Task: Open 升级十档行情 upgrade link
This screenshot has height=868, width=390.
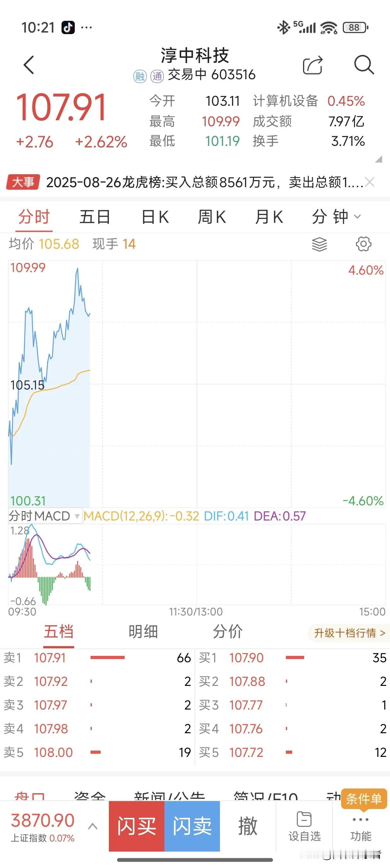Action: 349,633
